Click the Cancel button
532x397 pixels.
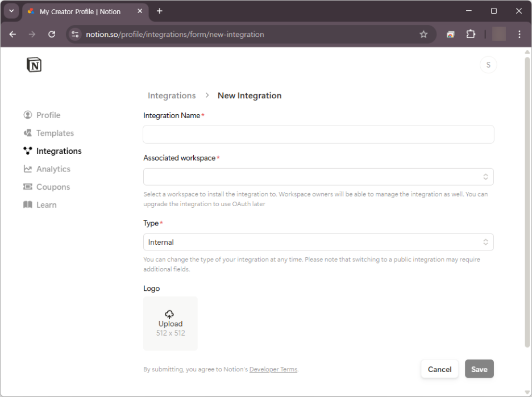point(439,369)
